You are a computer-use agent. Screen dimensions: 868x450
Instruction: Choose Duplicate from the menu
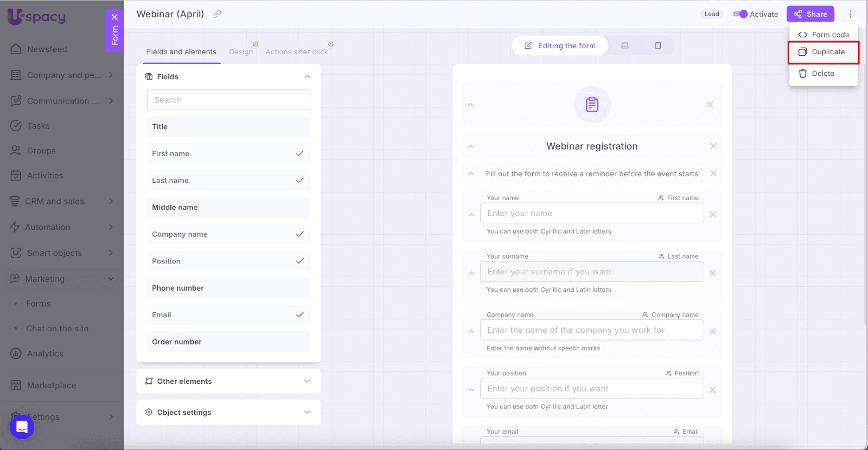click(823, 52)
